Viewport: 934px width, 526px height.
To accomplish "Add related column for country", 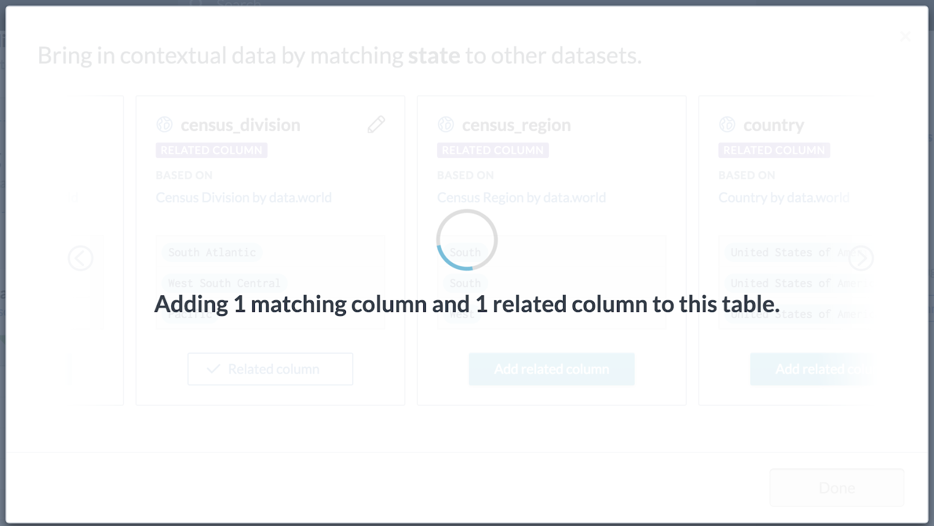I will 811,369.
